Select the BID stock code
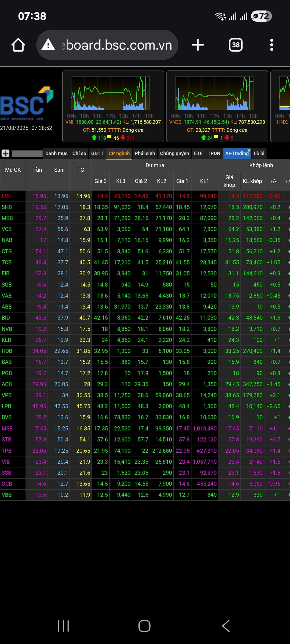The image size is (290, 644). [6, 318]
